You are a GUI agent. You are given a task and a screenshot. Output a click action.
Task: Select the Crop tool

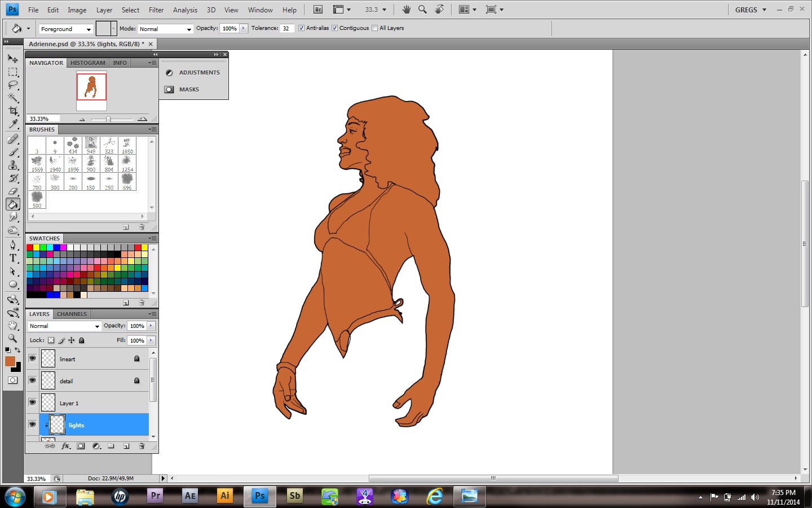click(13, 111)
